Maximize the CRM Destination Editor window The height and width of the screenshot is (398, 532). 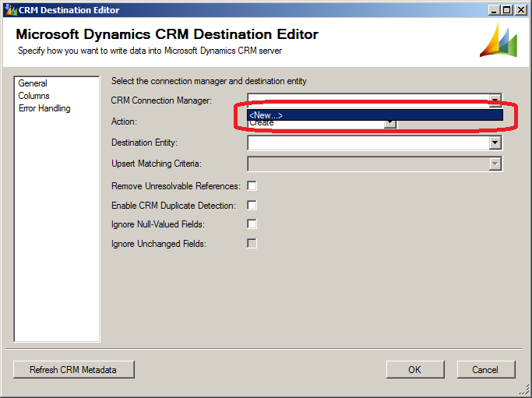pos(507,10)
